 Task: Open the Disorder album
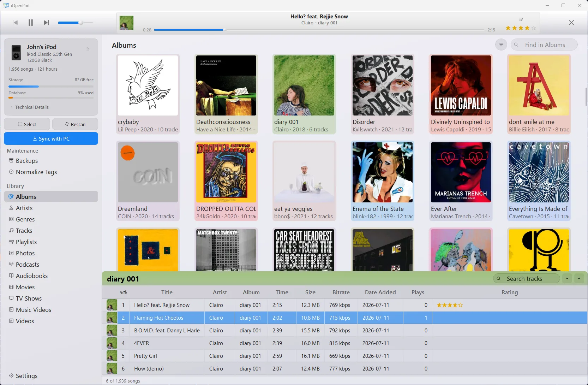tap(383, 94)
